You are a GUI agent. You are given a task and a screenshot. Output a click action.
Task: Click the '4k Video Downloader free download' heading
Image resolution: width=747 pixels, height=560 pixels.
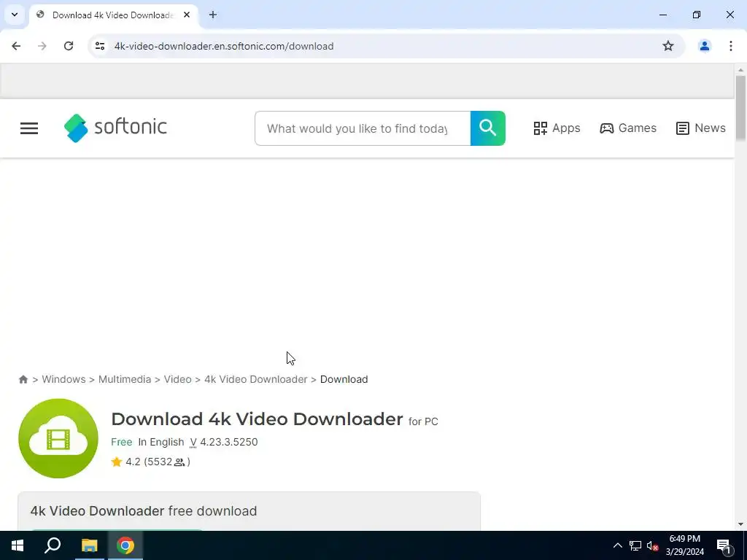(144, 511)
